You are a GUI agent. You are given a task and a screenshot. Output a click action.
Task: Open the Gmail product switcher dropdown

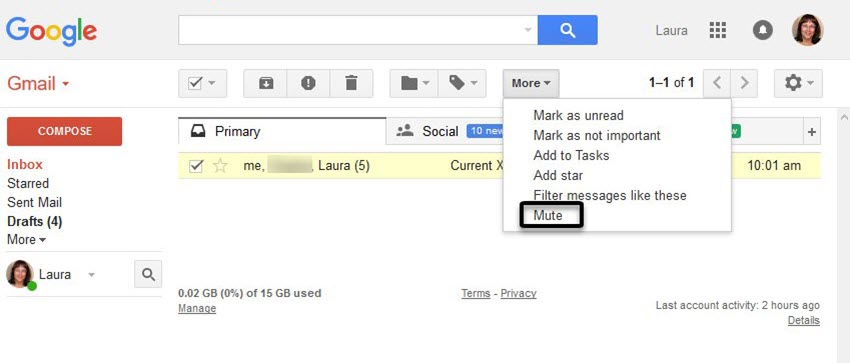[x=38, y=84]
